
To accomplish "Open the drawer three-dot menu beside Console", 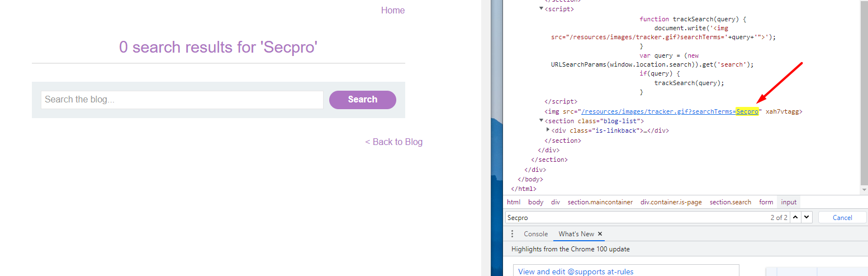I will (512, 234).
